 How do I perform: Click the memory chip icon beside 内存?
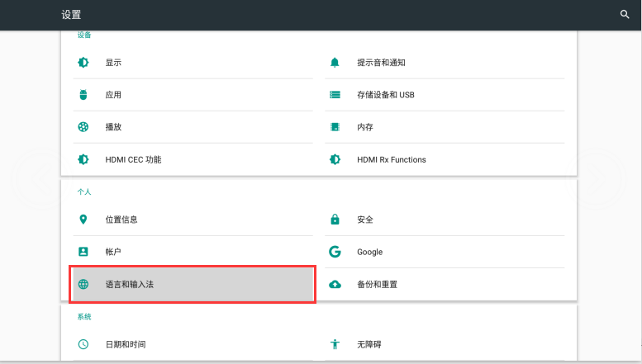click(x=335, y=127)
